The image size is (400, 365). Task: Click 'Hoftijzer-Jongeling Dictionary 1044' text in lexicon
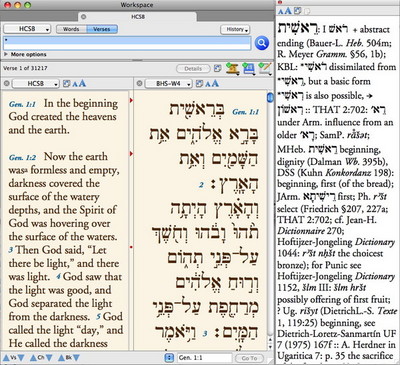point(336,247)
